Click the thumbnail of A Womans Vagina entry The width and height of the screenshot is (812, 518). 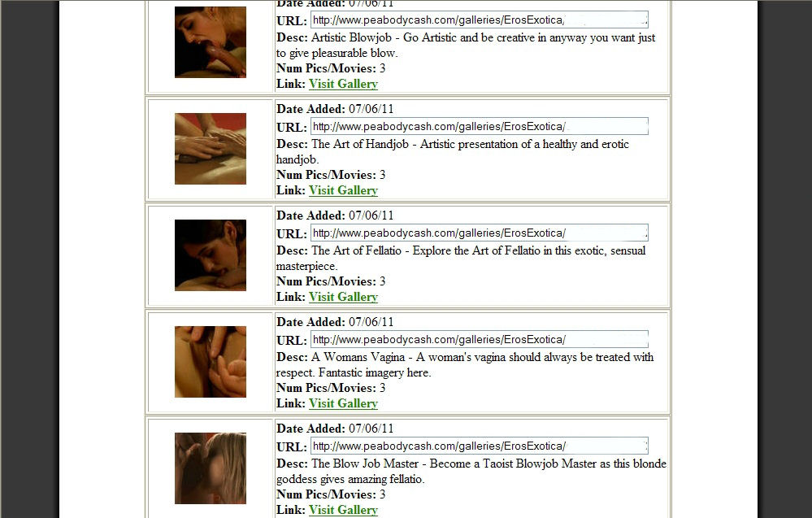click(211, 362)
